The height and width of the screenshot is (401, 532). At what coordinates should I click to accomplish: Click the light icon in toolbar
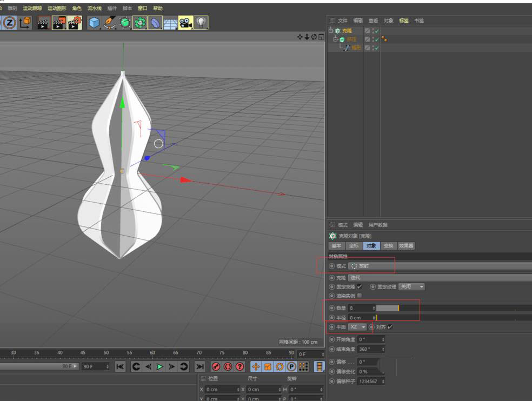(x=201, y=23)
